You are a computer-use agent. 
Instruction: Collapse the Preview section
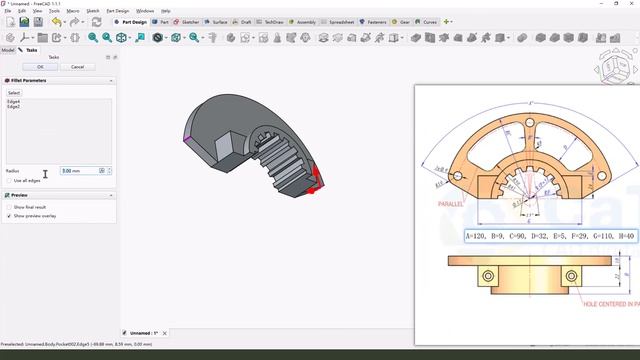tap(111, 196)
